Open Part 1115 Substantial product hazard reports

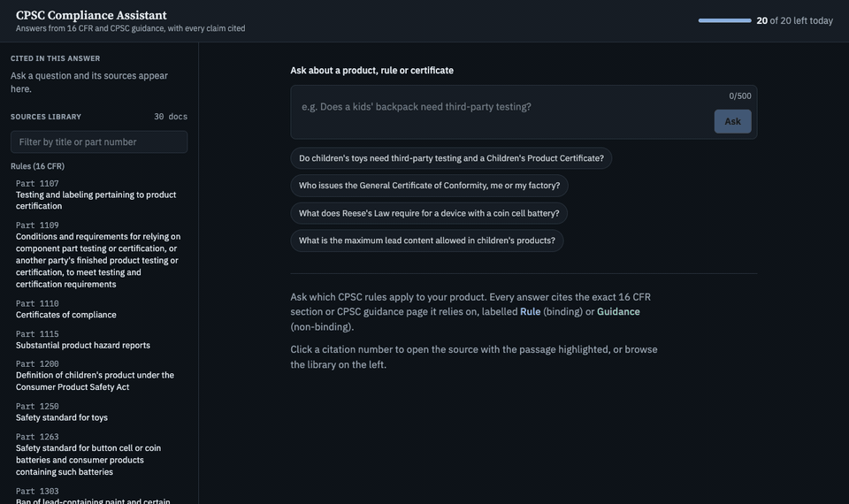click(99, 340)
